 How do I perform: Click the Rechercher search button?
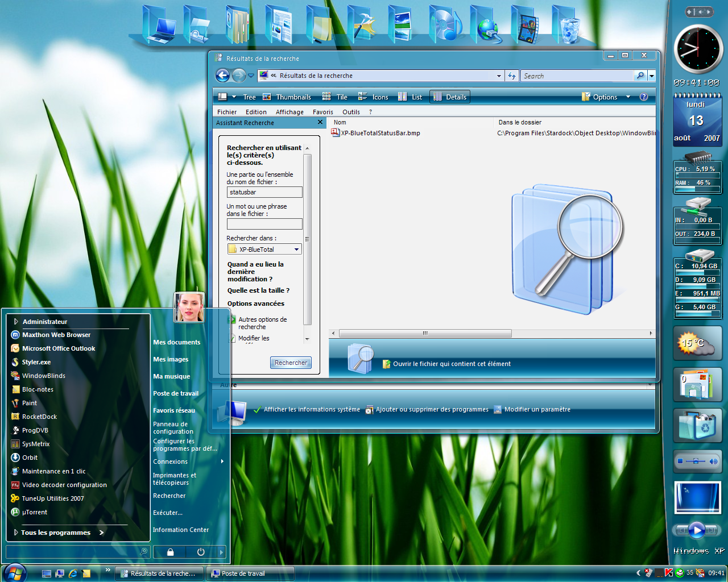pyautogui.click(x=291, y=363)
